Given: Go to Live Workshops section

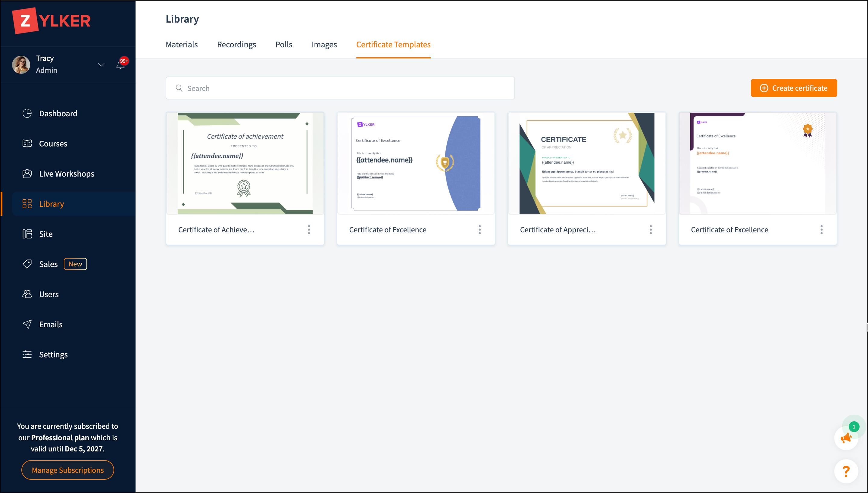Looking at the screenshot, I should 66,174.
